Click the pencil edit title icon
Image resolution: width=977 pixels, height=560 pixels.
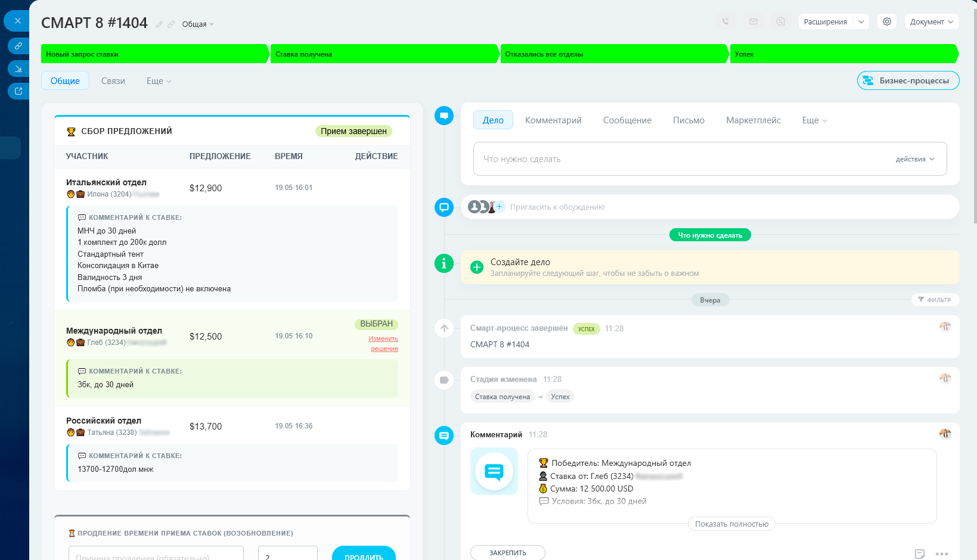(x=159, y=24)
